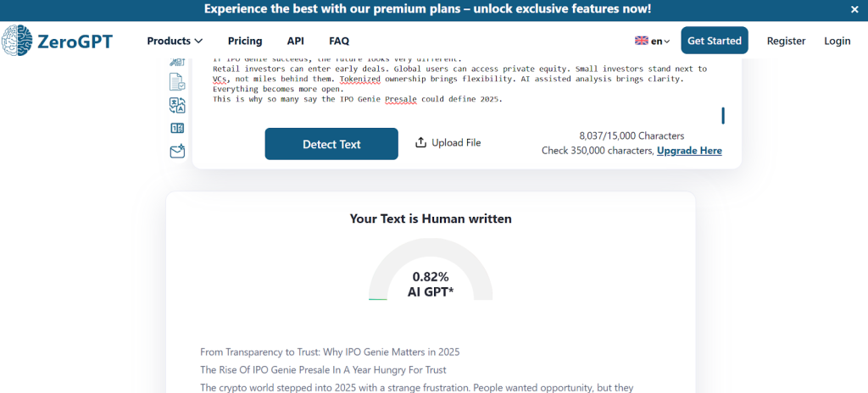This screenshot has height=393, width=868.
Task: Click the UK flag language icon
Action: point(642,41)
